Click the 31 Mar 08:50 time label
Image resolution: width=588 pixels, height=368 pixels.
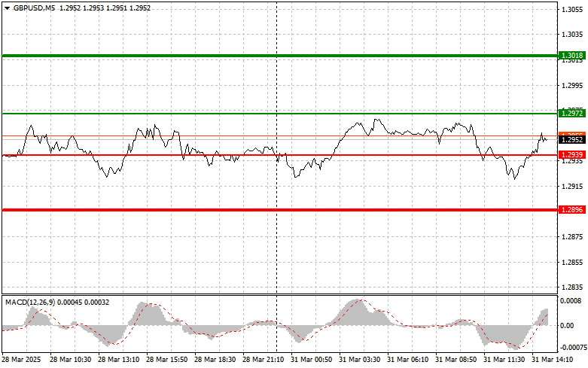click(456, 360)
